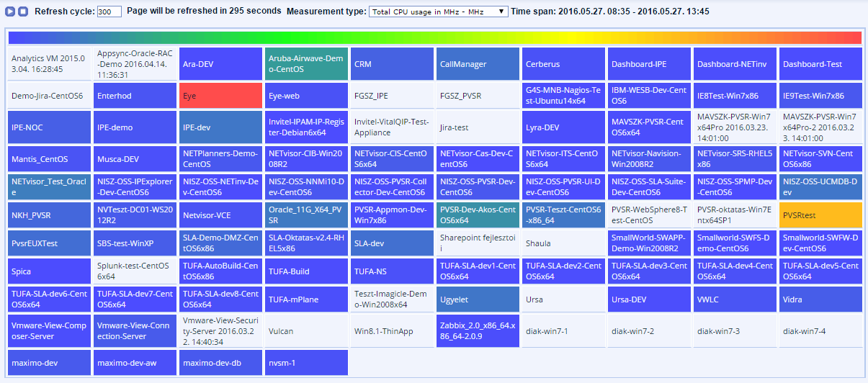Open the SLA-dev tile
Image resolution: width=868 pixels, height=383 pixels.
(391, 243)
